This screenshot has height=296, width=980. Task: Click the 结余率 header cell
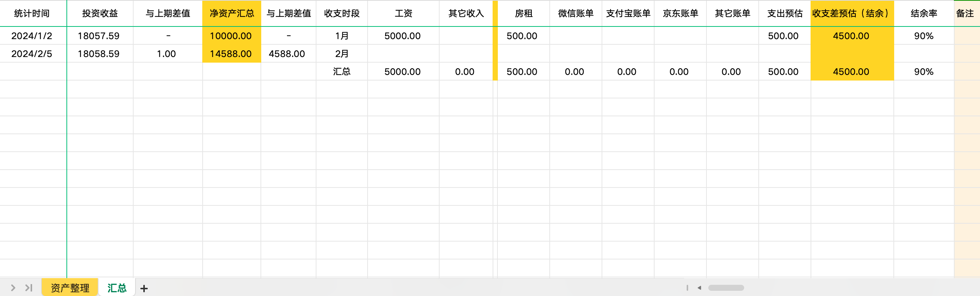point(923,14)
